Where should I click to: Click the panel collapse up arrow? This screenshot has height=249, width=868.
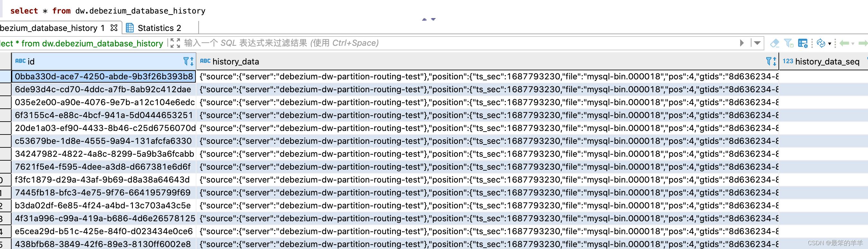[x=424, y=19]
